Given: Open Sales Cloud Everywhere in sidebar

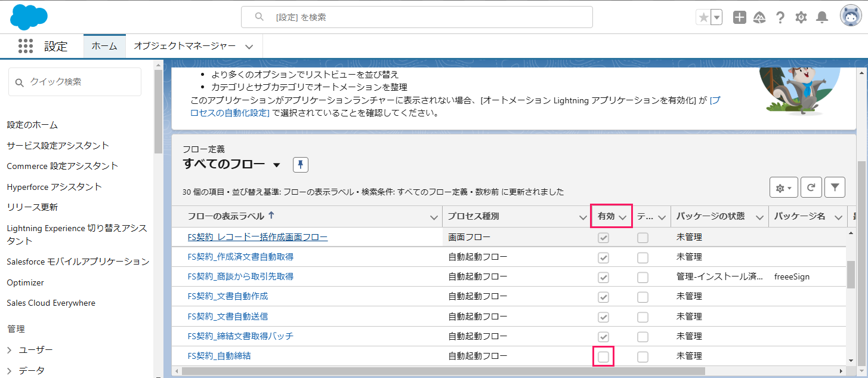Looking at the screenshot, I should coord(51,303).
